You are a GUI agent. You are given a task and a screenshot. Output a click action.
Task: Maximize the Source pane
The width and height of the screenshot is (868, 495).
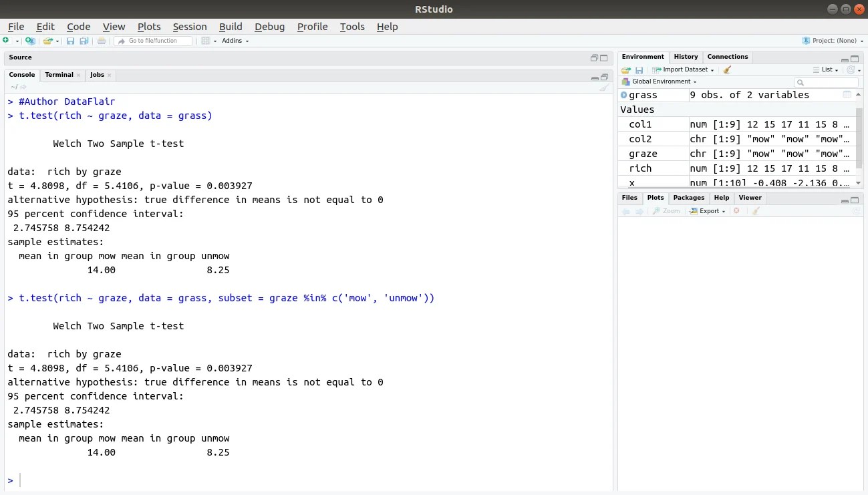(604, 58)
